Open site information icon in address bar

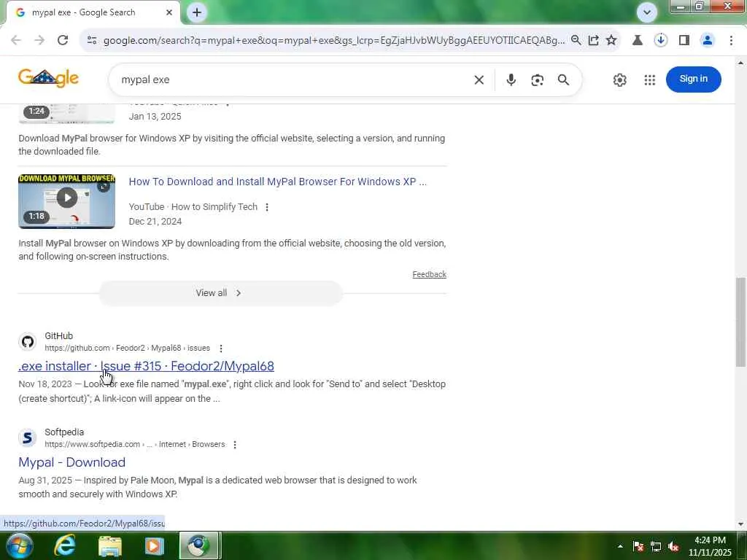92,41
